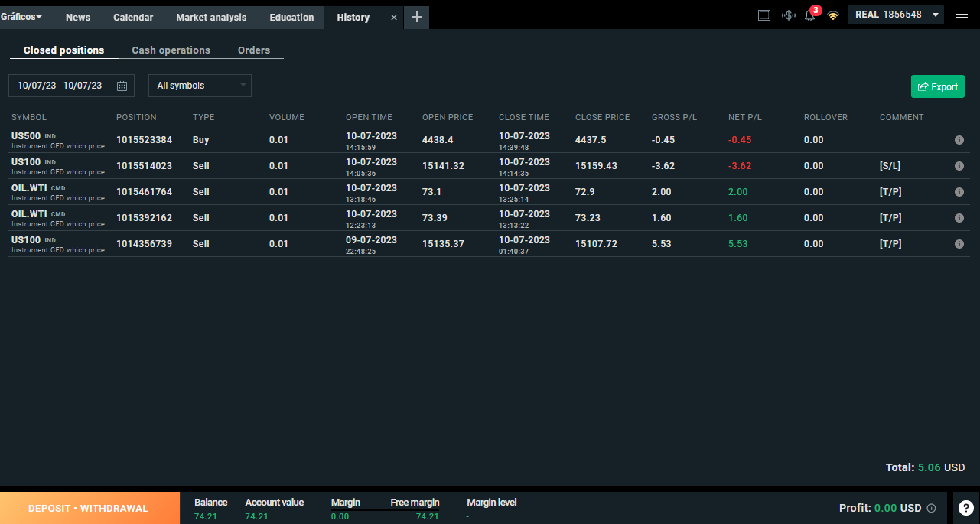980x524 pixels.
Task: Select Closed positions sub-tab
Action: point(63,50)
